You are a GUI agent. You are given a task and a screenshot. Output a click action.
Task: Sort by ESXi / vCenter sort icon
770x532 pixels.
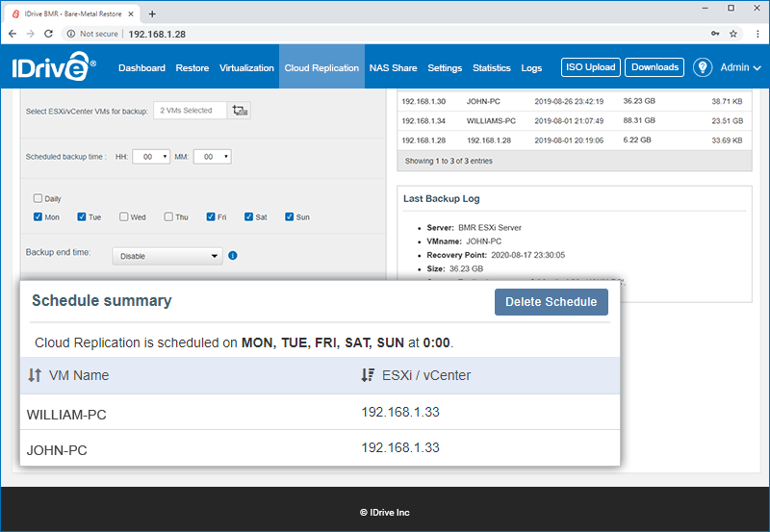[x=368, y=375]
